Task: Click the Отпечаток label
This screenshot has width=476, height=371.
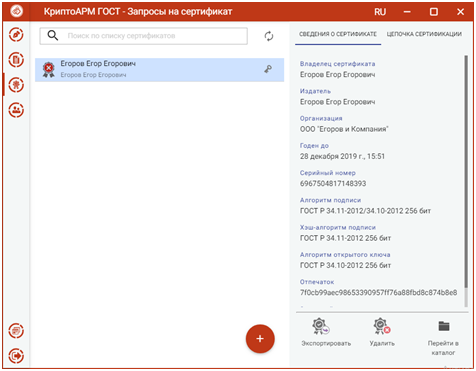Action: pyautogui.click(x=317, y=282)
